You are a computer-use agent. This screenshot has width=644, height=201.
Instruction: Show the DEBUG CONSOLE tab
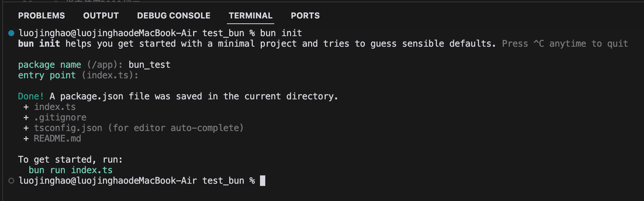[174, 16]
